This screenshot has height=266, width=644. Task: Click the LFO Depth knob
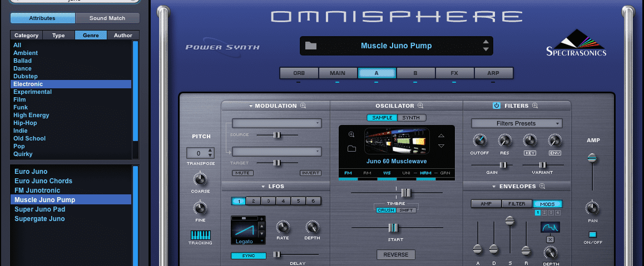(312, 227)
